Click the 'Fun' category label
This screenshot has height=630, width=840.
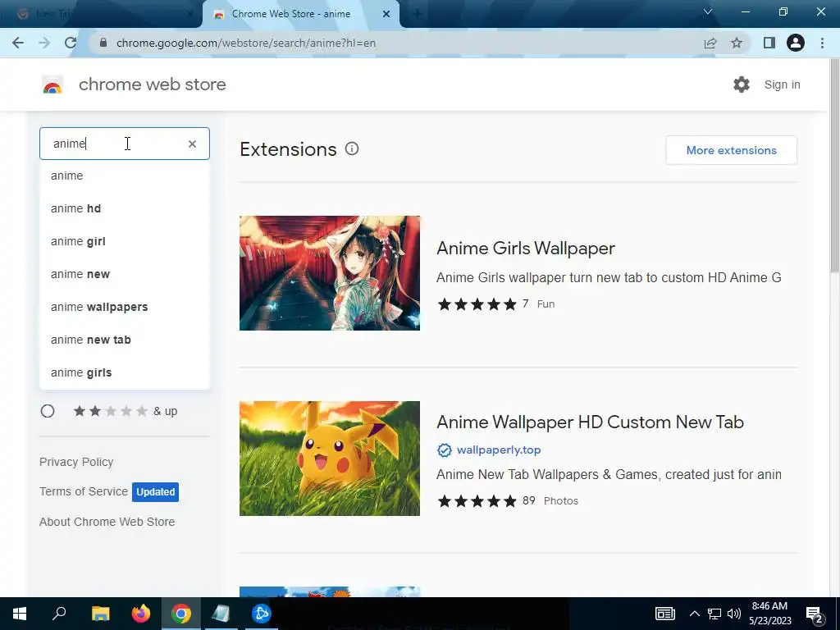tap(546, 304)
